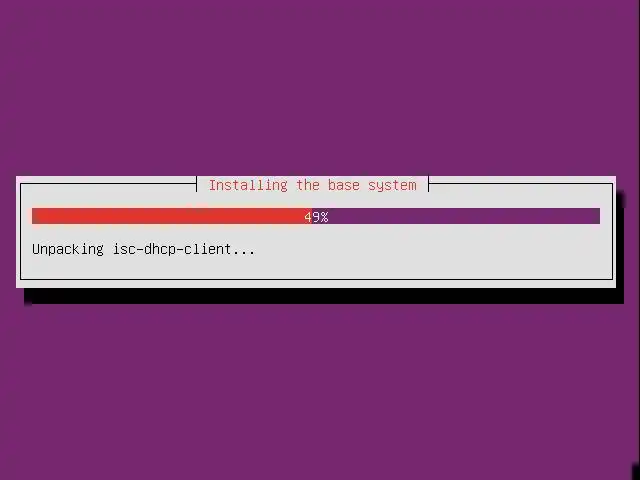Select the 49% progress label
Screen dimensions: 640x480
click(316, 217)
